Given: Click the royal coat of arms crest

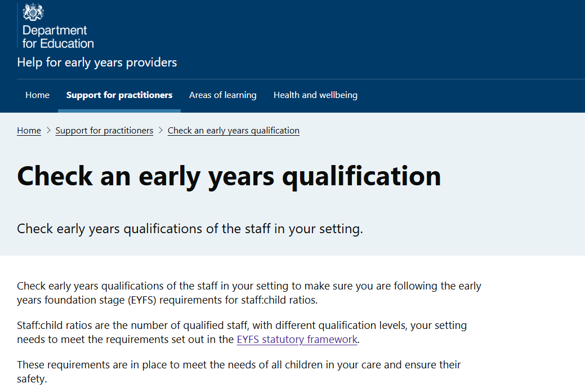Looking at the screenshot, I should (33, 12).
